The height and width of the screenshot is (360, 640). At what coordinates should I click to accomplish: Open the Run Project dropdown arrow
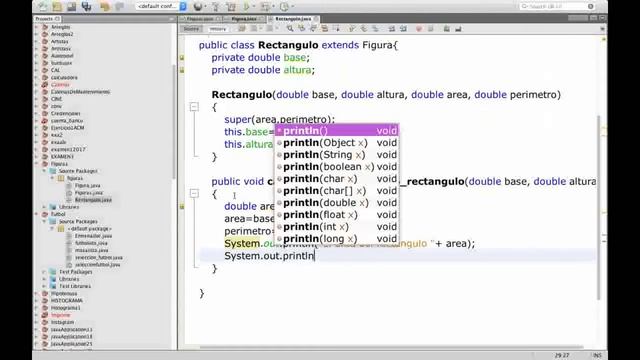[253, 7]
